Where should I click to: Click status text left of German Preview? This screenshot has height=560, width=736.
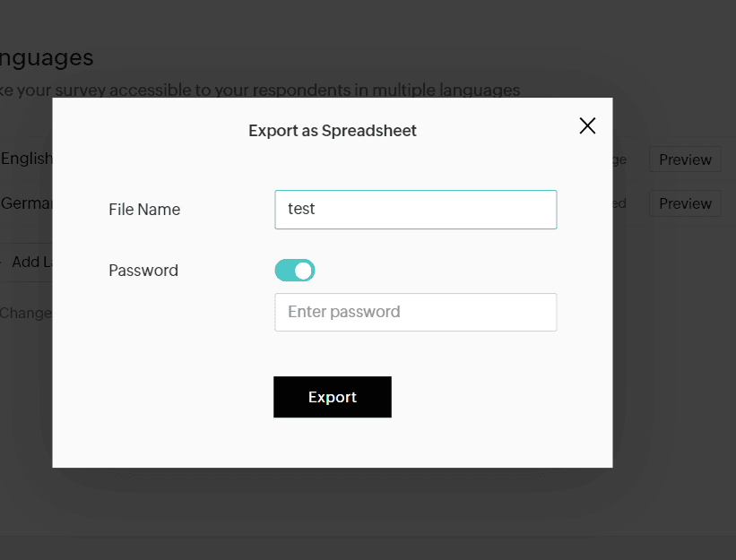point(619,203)
